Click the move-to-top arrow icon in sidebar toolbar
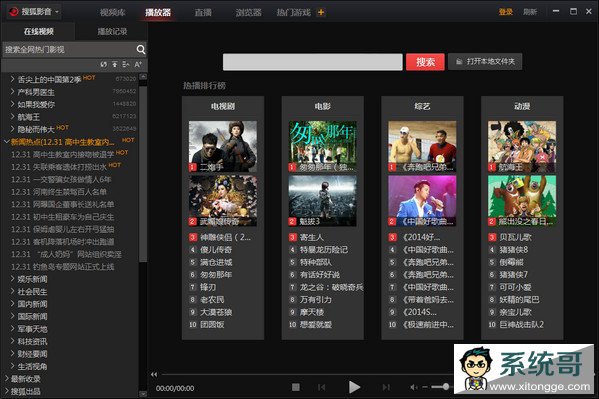 (115, 65)
